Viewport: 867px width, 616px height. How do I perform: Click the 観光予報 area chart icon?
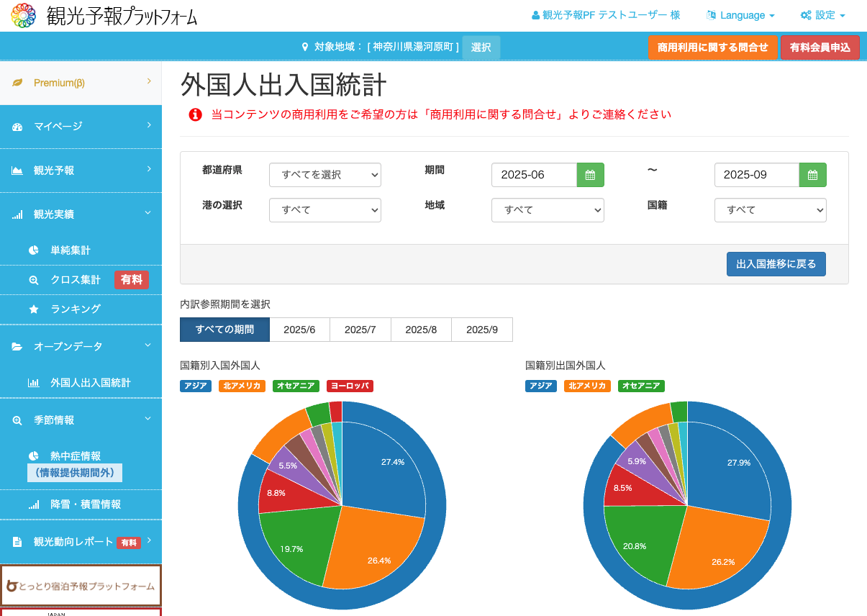click(x=17, y=171)
